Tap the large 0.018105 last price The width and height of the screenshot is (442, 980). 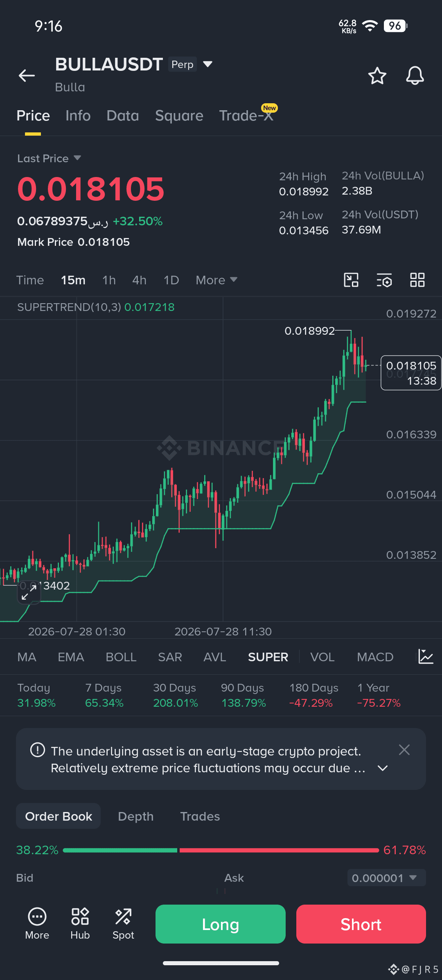click(x=90, y=189)
